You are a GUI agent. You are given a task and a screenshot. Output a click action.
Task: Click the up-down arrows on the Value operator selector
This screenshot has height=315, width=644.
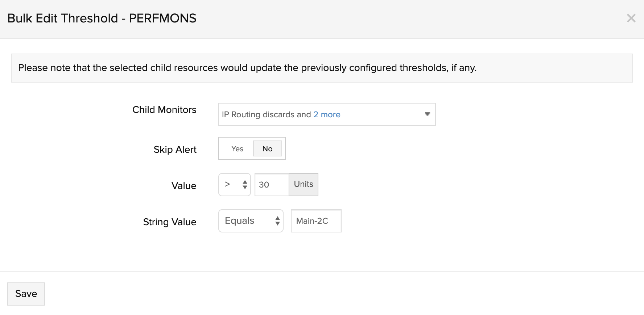pyautogui.click(x=245, y=185)
